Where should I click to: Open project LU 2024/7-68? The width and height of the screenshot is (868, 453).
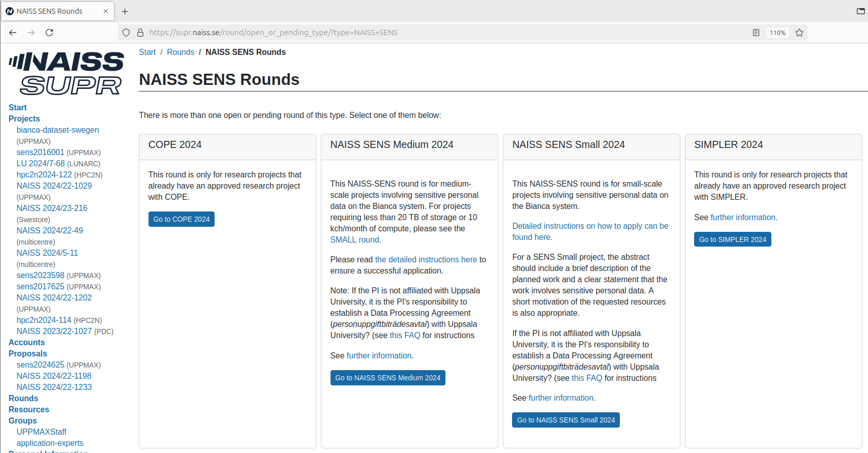41,163
